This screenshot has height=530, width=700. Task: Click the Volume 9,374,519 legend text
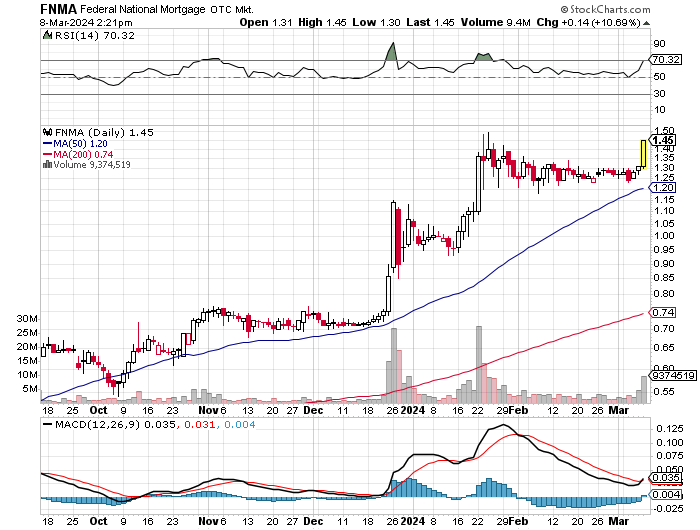pos(92,164)
